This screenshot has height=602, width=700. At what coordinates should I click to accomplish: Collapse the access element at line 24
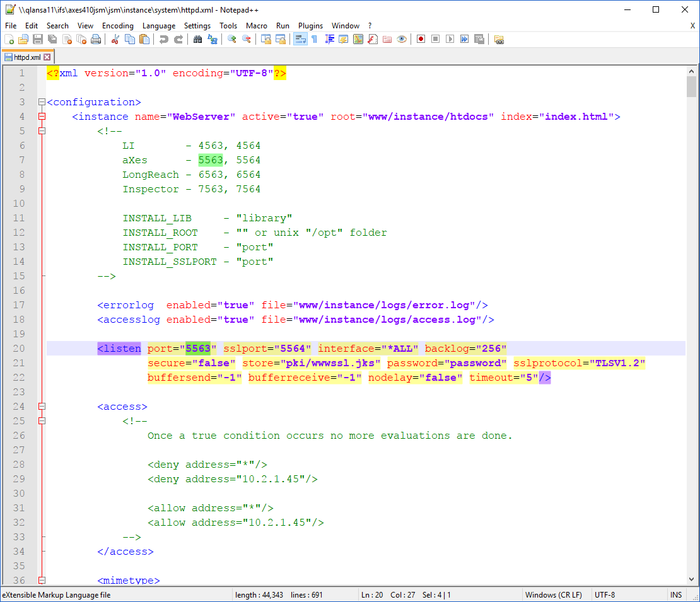click(42, 407)
